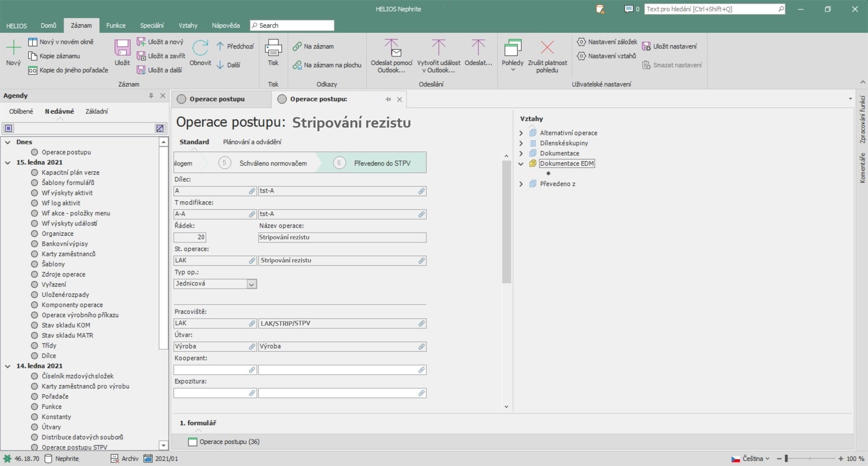The width and height of the screenshot is (868, 466).
Task: Click the Uložit save icon
Action: (x=122, y=48)
